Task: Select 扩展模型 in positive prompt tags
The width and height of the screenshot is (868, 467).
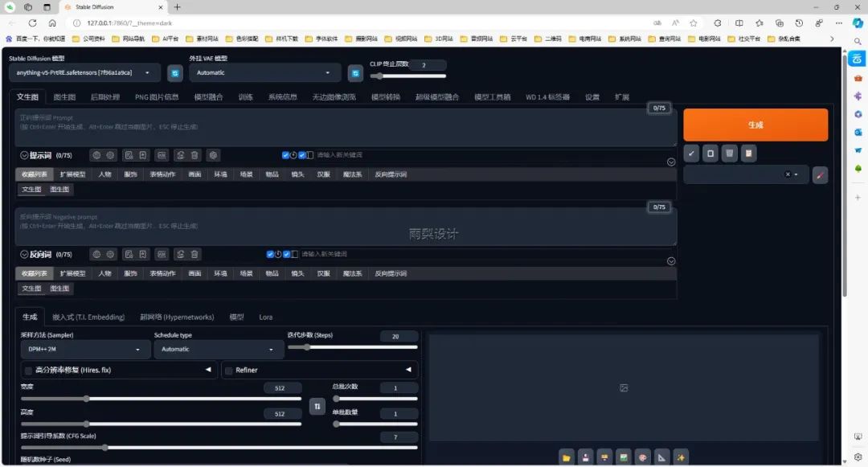Action: point(72,174)
